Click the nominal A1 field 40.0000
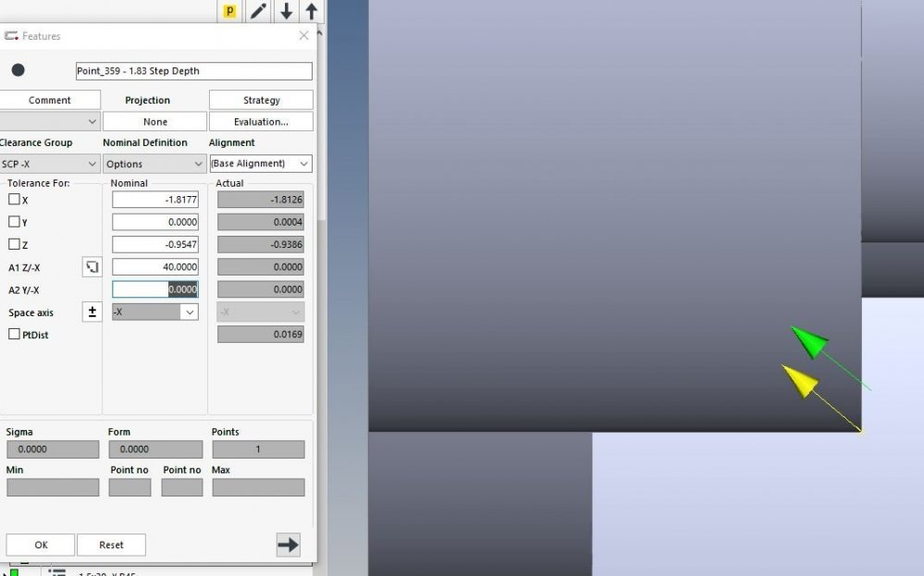 (155, 266)
